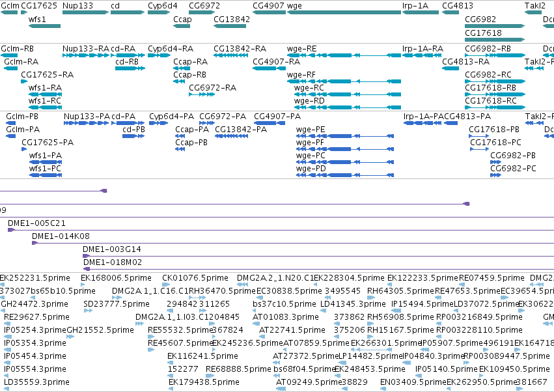Open the Cyp6d4-PA protein label
This screenshot has height=392, width=554.
[x=171, y=117]
